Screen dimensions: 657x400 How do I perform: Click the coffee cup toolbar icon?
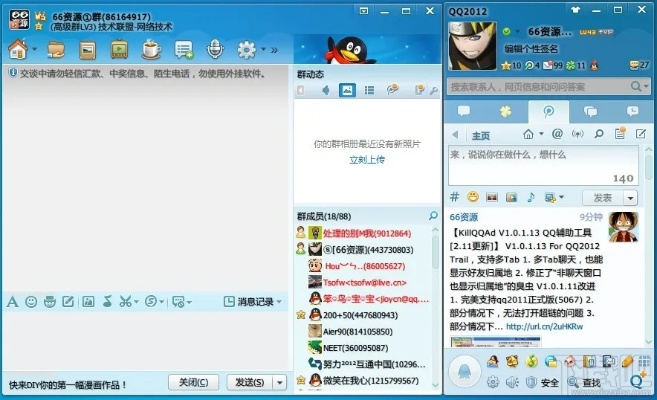pyautogui.click(x=151, y=49)
